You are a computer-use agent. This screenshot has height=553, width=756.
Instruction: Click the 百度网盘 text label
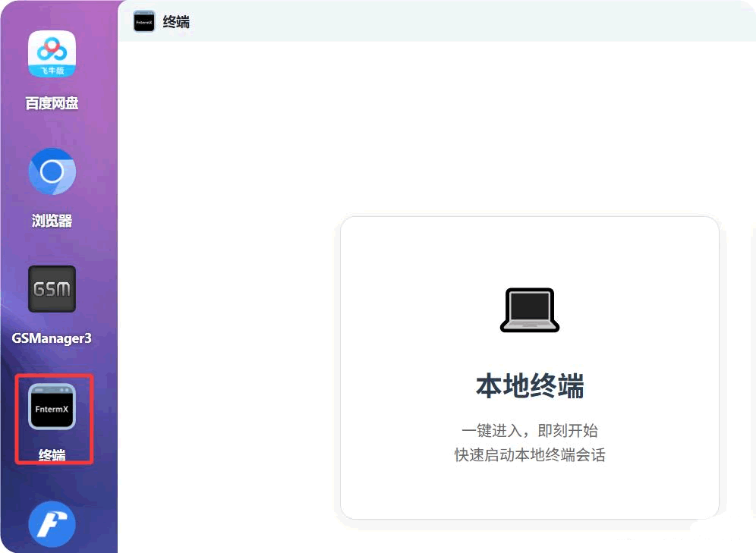click(x=52, y=103)
